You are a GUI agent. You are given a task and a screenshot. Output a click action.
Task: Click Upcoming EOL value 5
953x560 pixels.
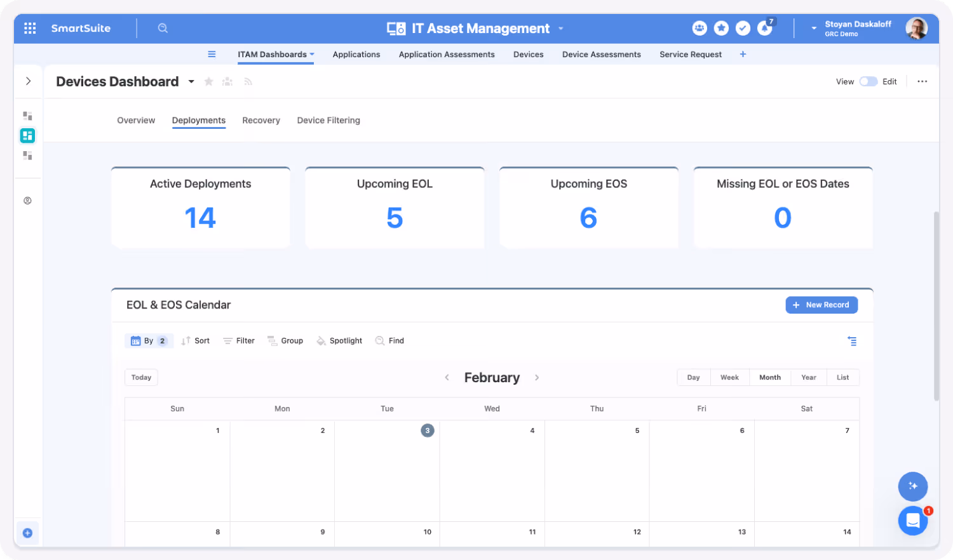click(x=395, y=218)
